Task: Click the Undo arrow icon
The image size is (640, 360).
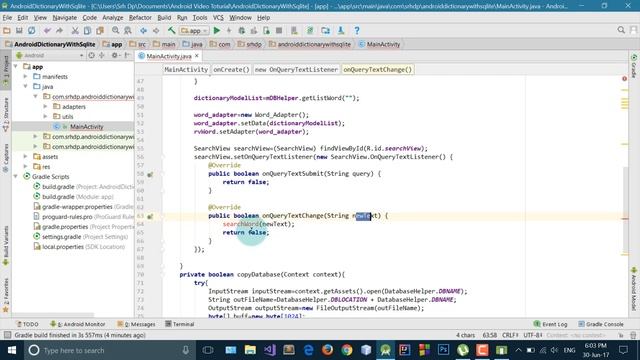Action: click(x=47, y=31)
